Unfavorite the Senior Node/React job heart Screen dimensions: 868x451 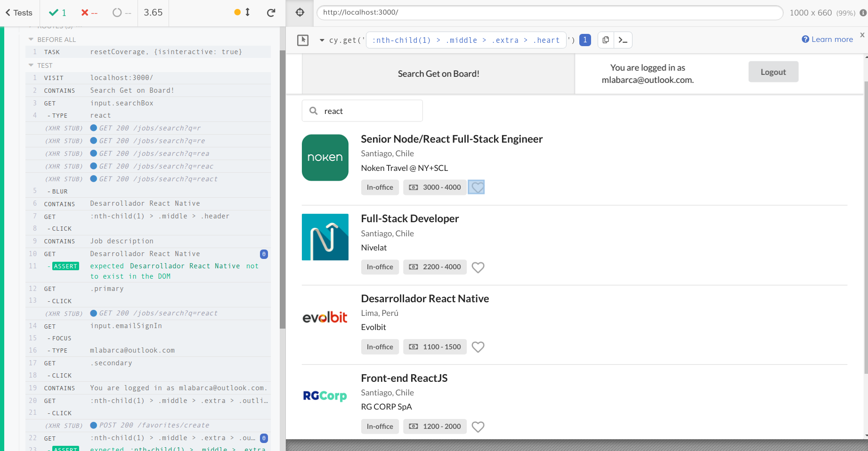[x=477, y=187]
